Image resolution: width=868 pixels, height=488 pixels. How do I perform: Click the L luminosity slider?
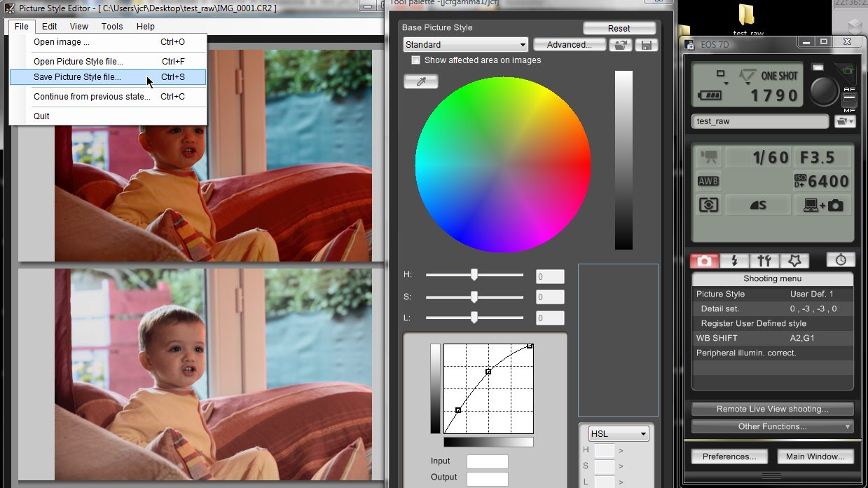[474, 318]
